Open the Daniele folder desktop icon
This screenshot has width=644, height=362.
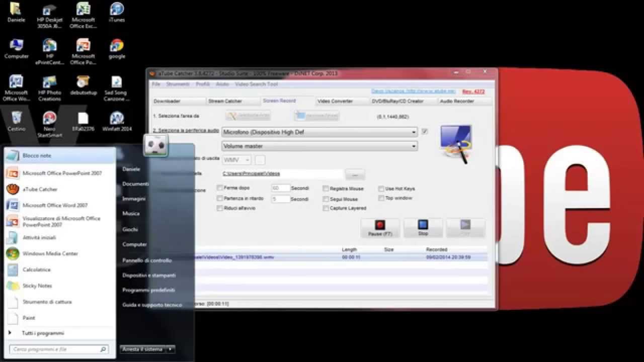click(16, 13)
